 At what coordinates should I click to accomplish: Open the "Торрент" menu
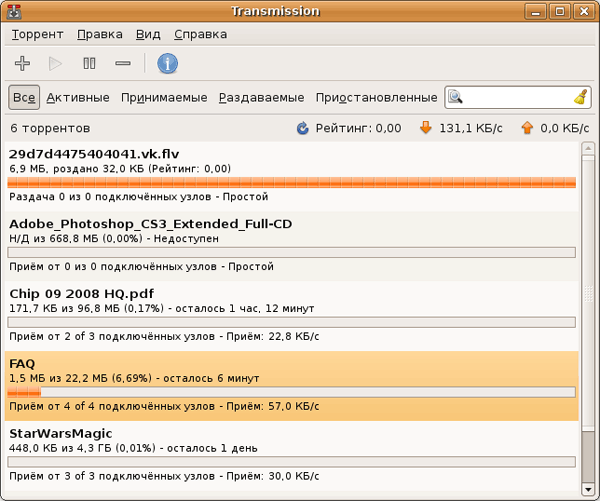37,34
